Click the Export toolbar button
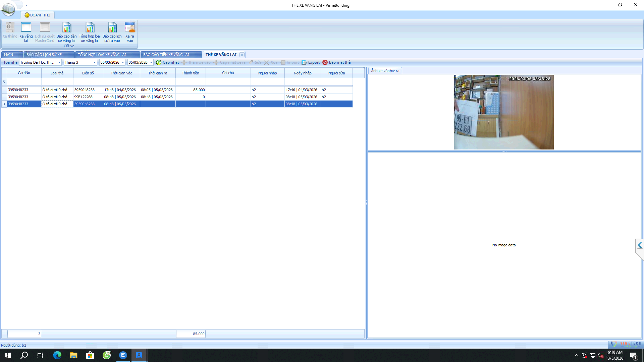This screenshot has height=362, width=644. pos(311,62)
